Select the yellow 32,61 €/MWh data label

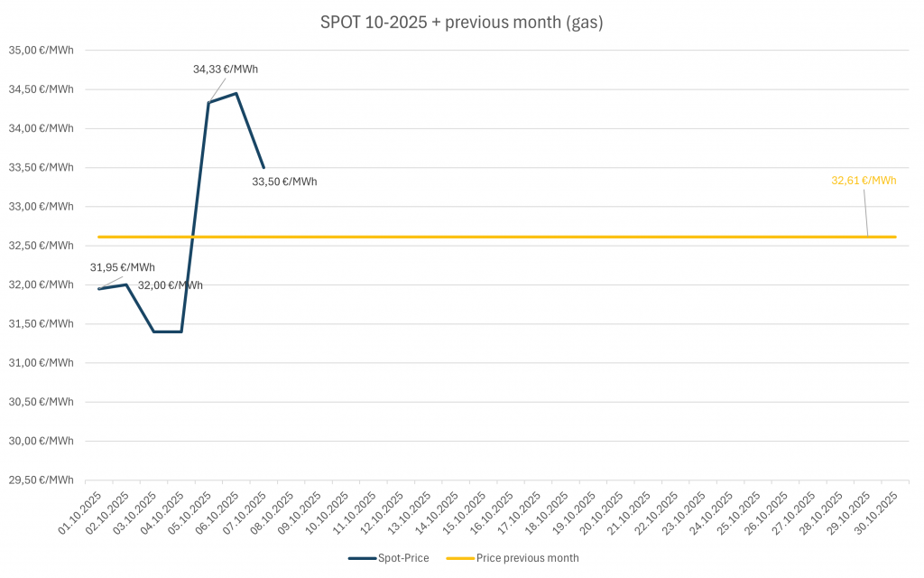(x=864, y=181)
